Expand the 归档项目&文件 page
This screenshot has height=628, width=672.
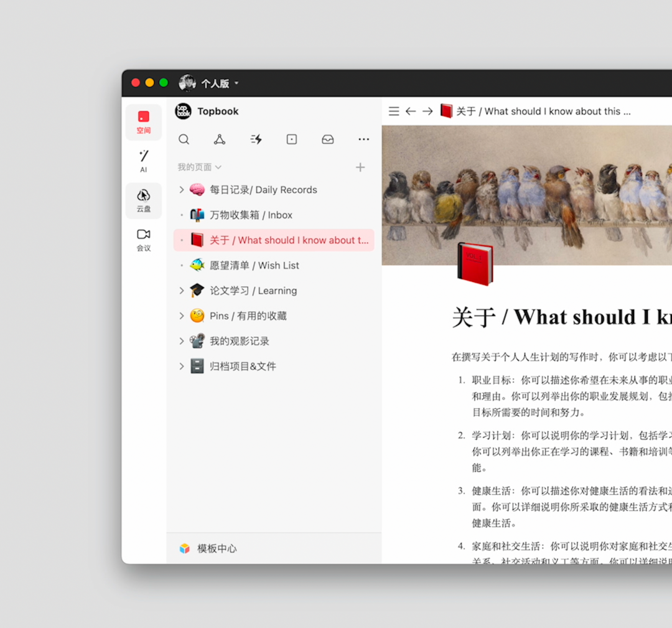point(181,367)
